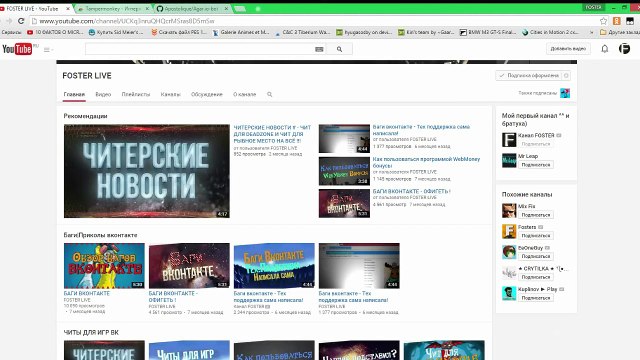Click the Fosters channel avatar
The width and height of the screenshot is (640, 360).
[x=509, y=231]
